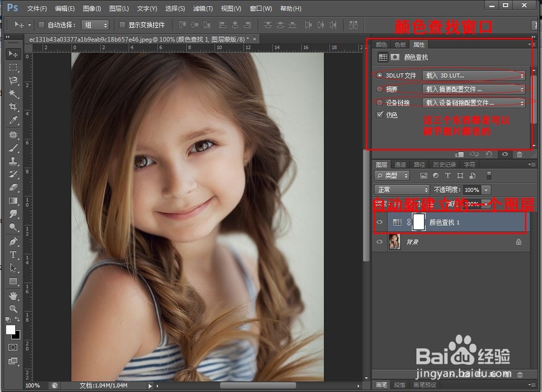Open the 图像(I) menu

pos(92,8)
